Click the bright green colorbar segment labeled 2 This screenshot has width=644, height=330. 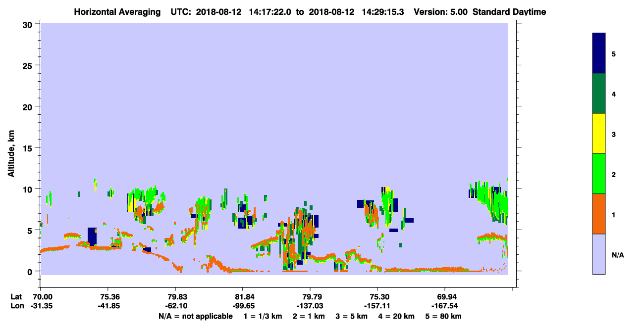[599, 174]
